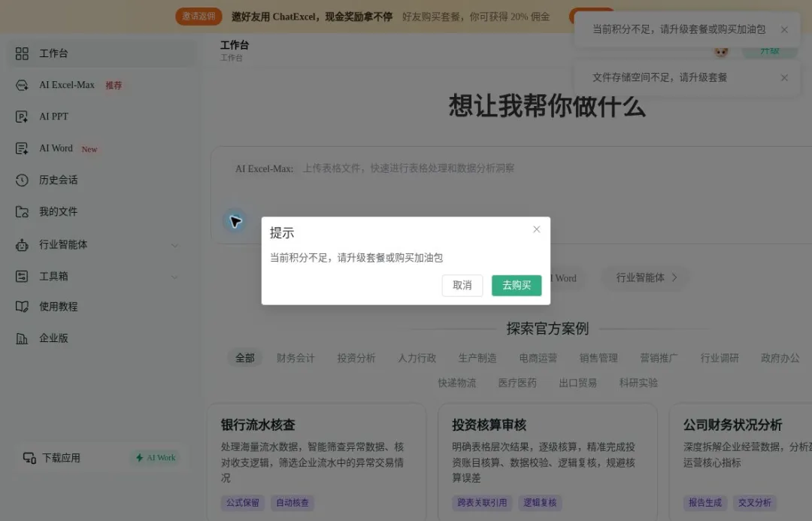Click the AI Word sidebar icon
812x521 pixels.
click(x=22, y=149)
